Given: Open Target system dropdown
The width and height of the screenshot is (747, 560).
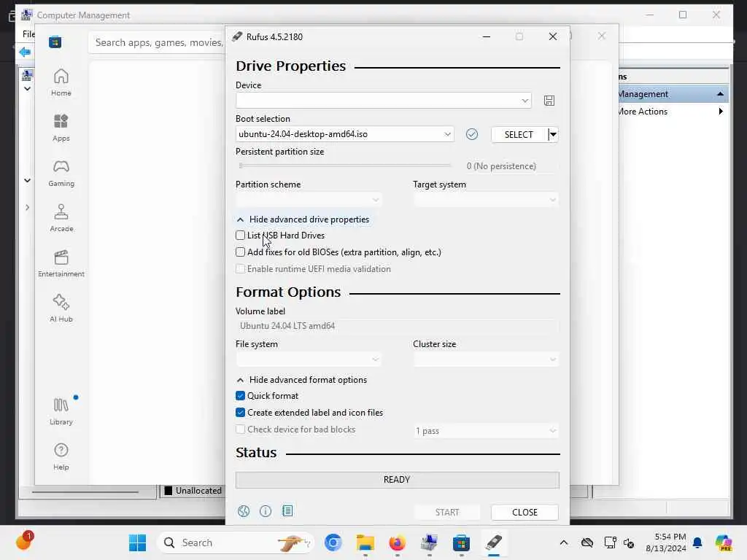Looking at the screenshot, I should coord(485,200).
